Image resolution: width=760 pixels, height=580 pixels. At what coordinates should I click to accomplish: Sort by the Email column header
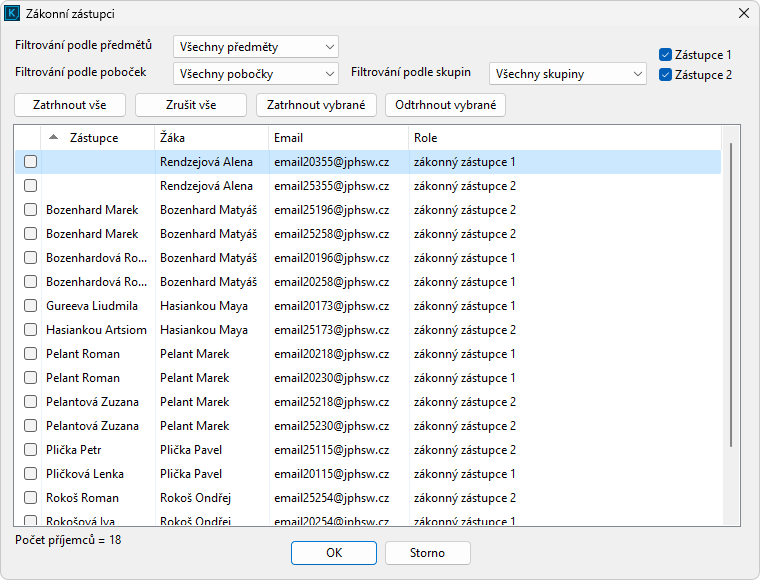pos(337,138)
